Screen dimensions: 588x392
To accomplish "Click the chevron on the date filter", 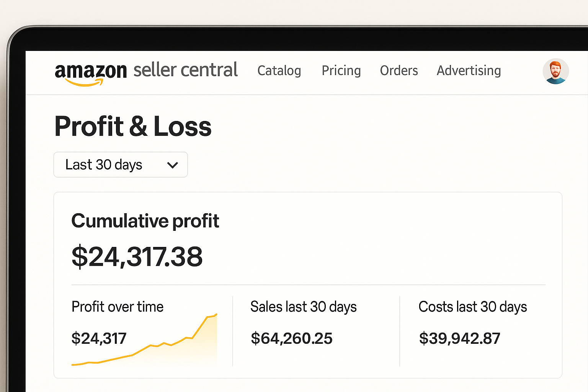I will tap(172, 165).
